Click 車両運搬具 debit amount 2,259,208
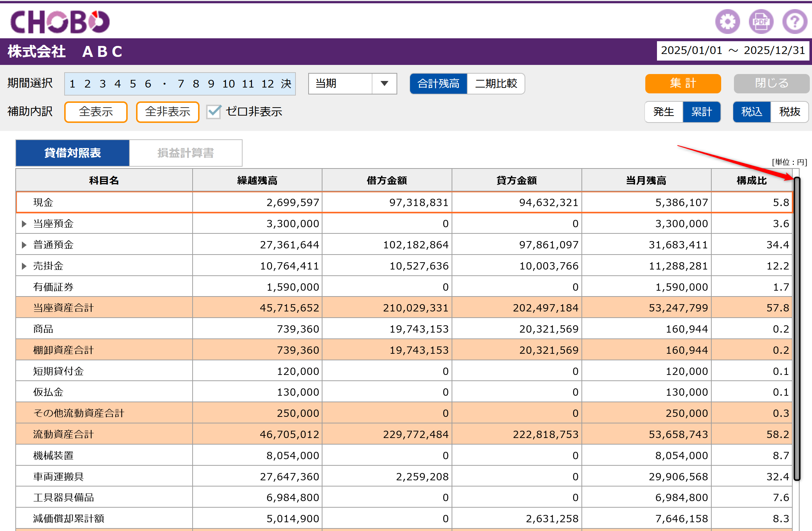 422,477
